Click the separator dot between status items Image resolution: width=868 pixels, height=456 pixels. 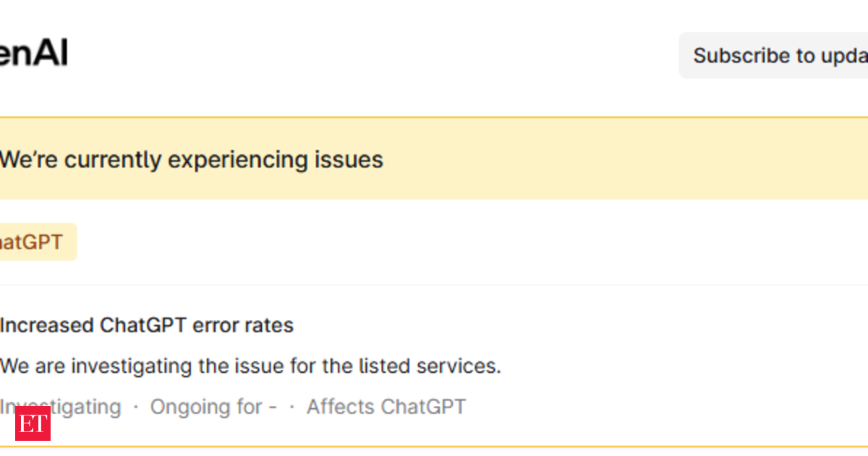pyautogui.click(x=135, y=407)
